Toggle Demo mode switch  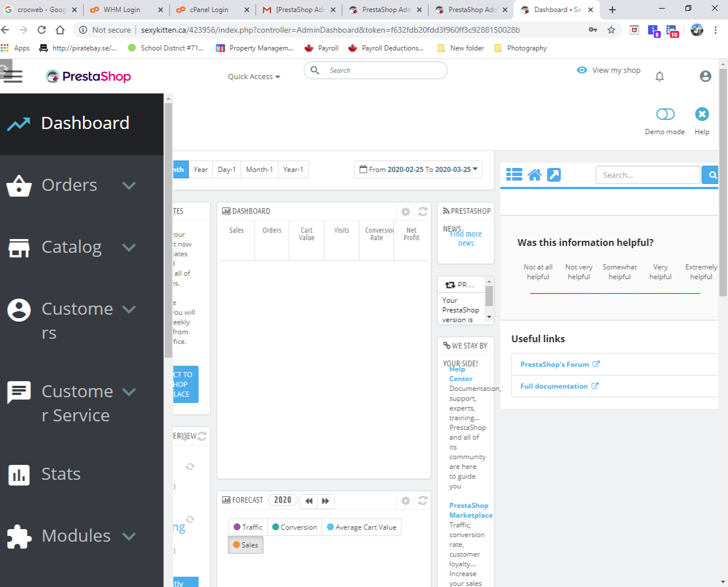tap(665, 114)
